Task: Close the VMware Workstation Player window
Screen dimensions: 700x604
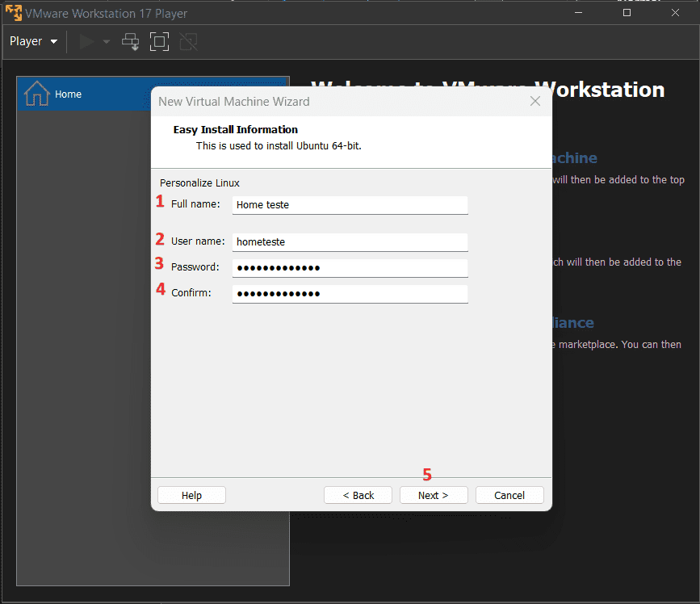Action: pos(676,13)
